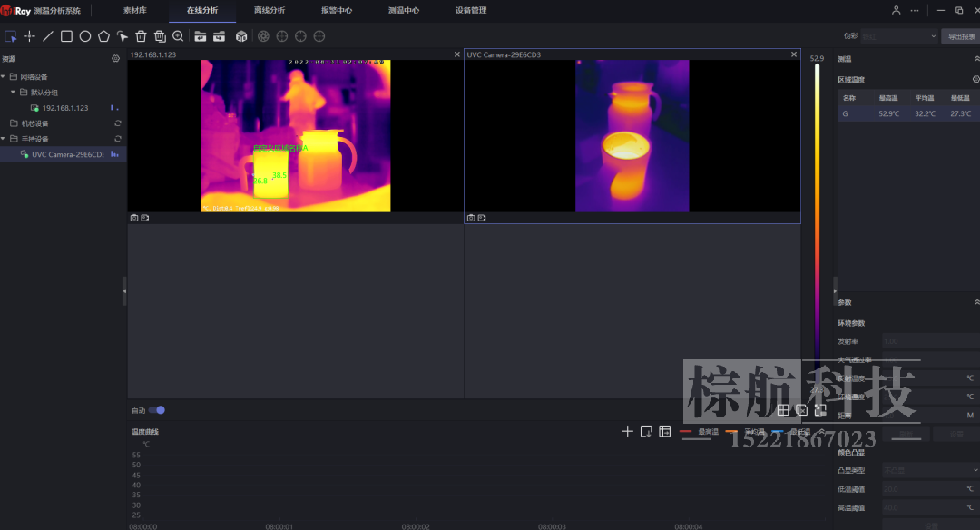The width and height of the screenshot is (980, 530).
Task: Click the zoom magnifier tool
Action: (x=178, y=36)
